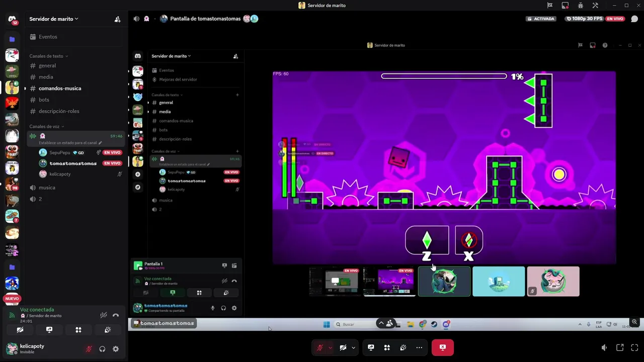Toggle camera in bottom call bar
This screenshot has height=362, width=644.
(x=343, y=347)
